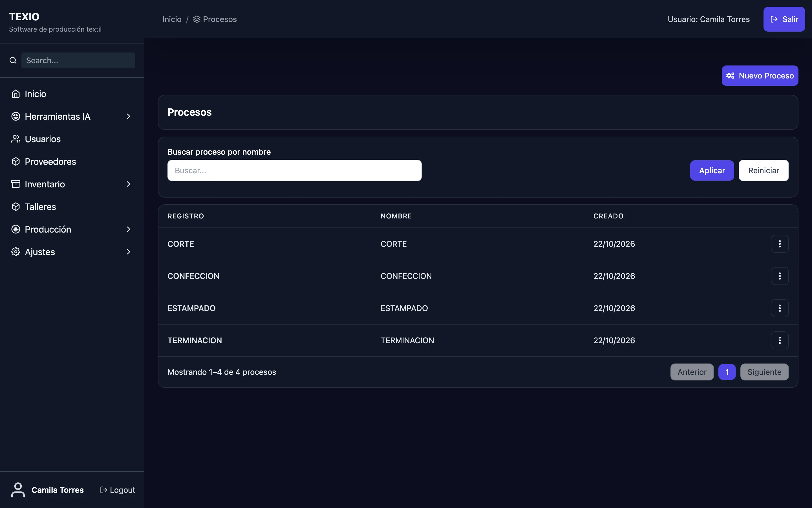The image size is (812, 508).
Task: Click the CREADO column header
Action: (x=608, y=216)
